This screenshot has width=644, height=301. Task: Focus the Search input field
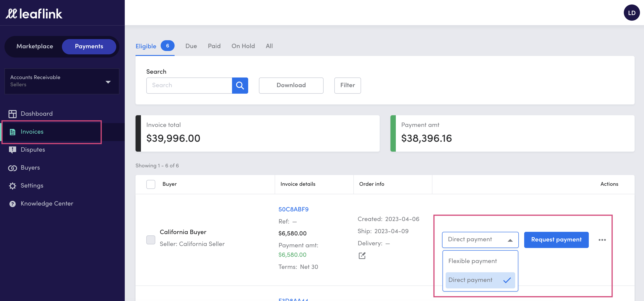[x=189, y=85]
